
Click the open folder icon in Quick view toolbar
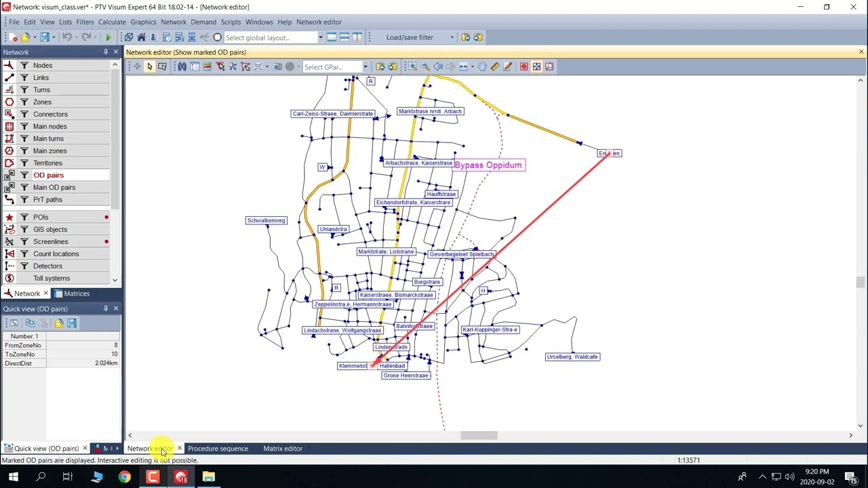[59, 323]
